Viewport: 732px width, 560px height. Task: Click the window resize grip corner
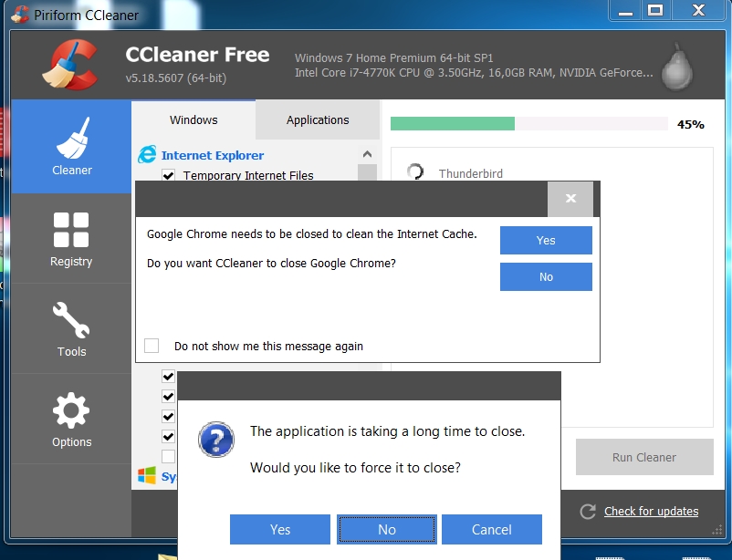point(716,531)
